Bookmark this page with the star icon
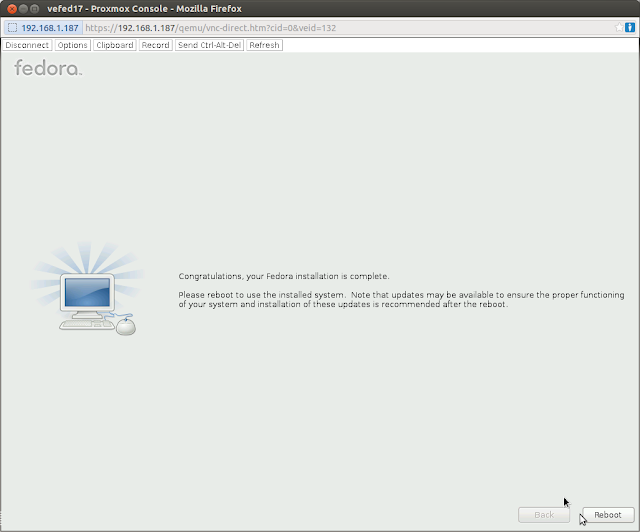This screenshot has width=640, height=532. [x=619, y=27]
